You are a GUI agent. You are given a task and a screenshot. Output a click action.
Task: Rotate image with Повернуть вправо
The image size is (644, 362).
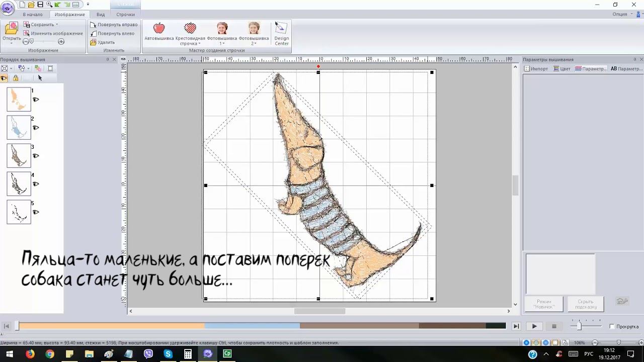(x=114, y=25)
